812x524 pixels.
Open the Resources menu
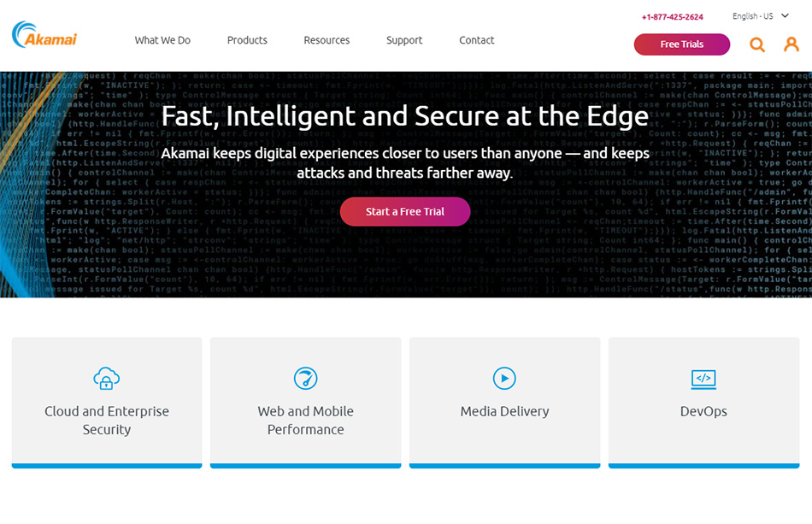[327, 40]
